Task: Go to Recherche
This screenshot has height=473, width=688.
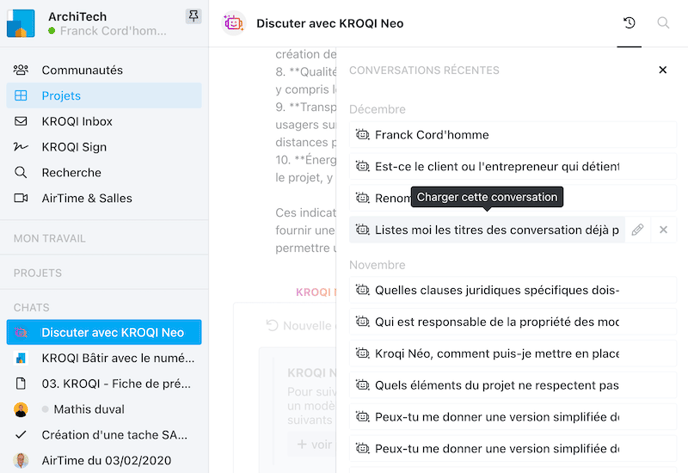Action: pyautogui.click(x=104, y=172)
